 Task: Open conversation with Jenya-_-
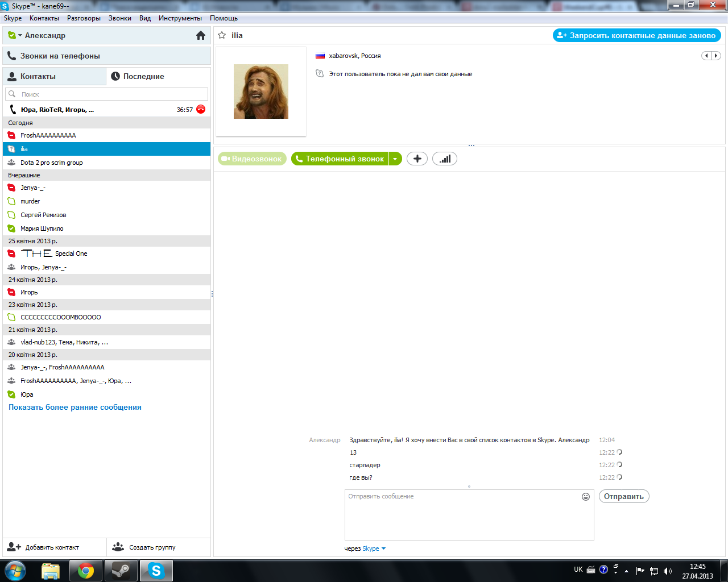pos(107,188)
